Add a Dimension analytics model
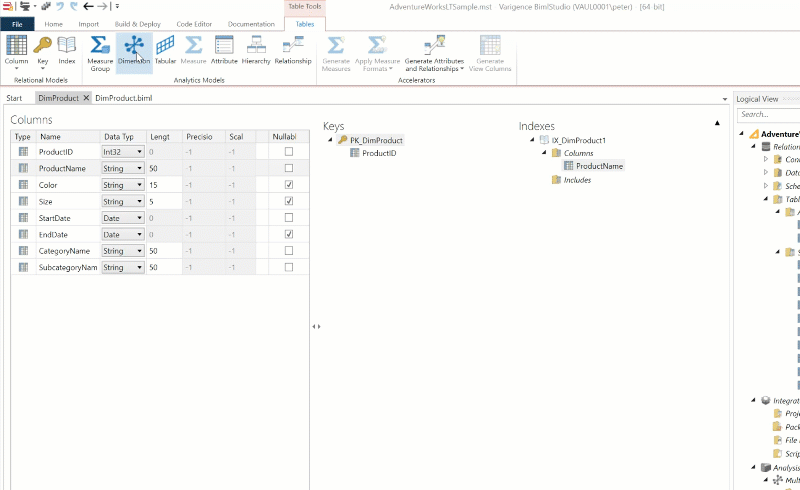This screenshot has height=490, width=800. [134, 51]
